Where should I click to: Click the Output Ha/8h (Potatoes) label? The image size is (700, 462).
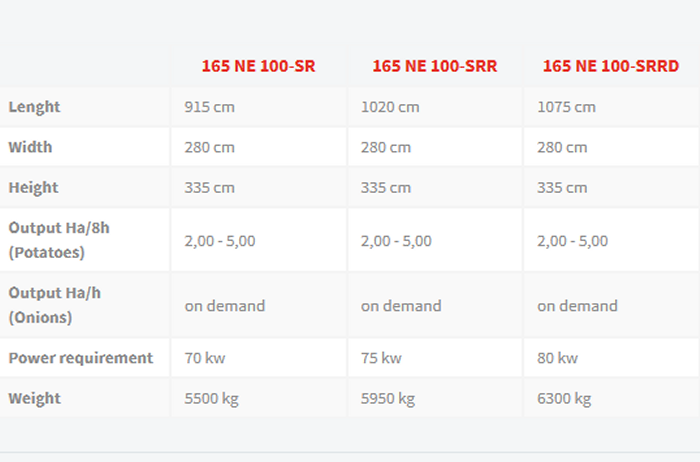59,240
